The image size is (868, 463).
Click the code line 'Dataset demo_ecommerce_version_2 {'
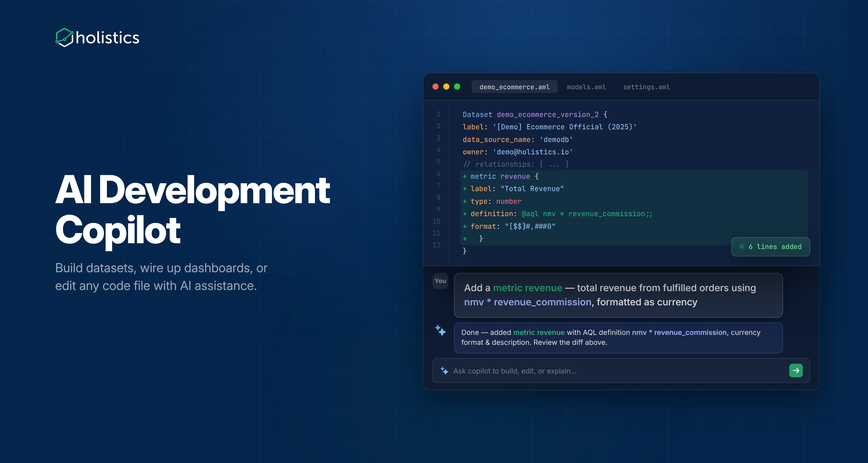point(535,115)
